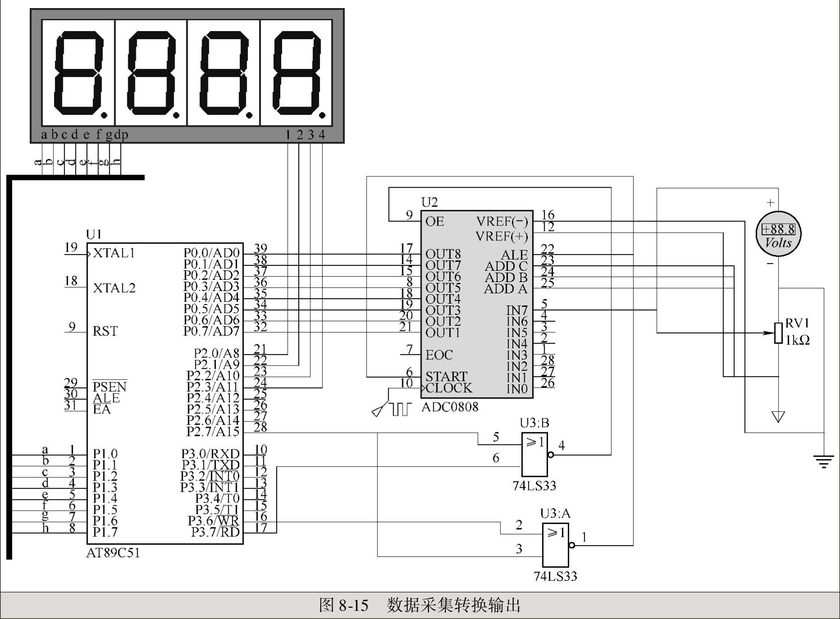Viewport: 840px width, 619px height.
Task: Click the figure caption 图 8-15 数据采集转换输出
Action: pos(420,606)
